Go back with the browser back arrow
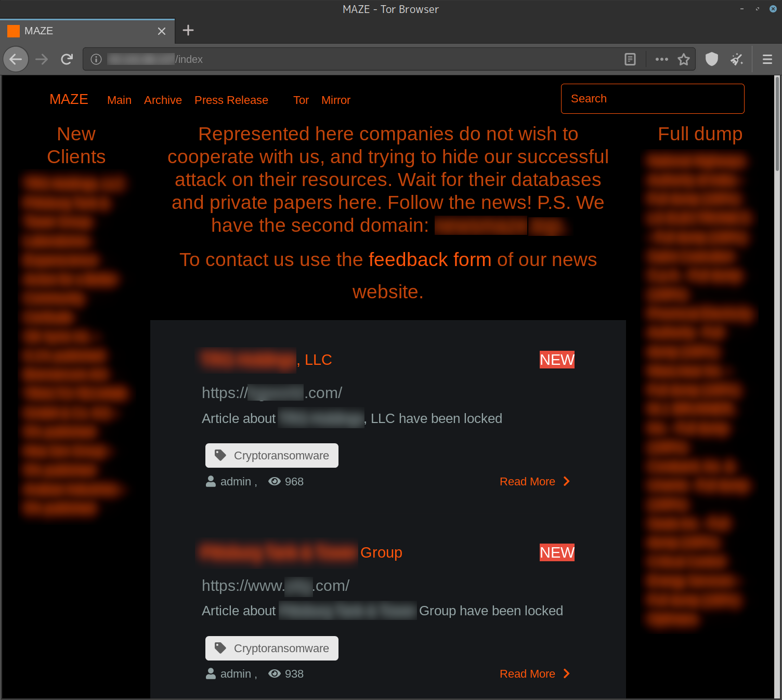This screenshot has height=700, width=782. point(16,59)
